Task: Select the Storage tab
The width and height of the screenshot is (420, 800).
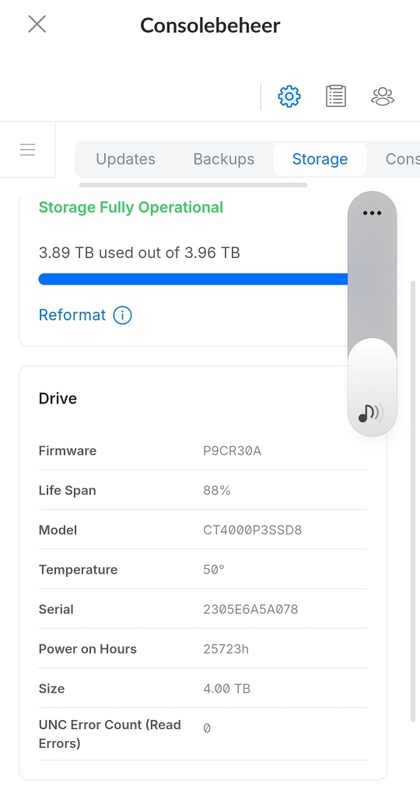Action: pos(319,159)
